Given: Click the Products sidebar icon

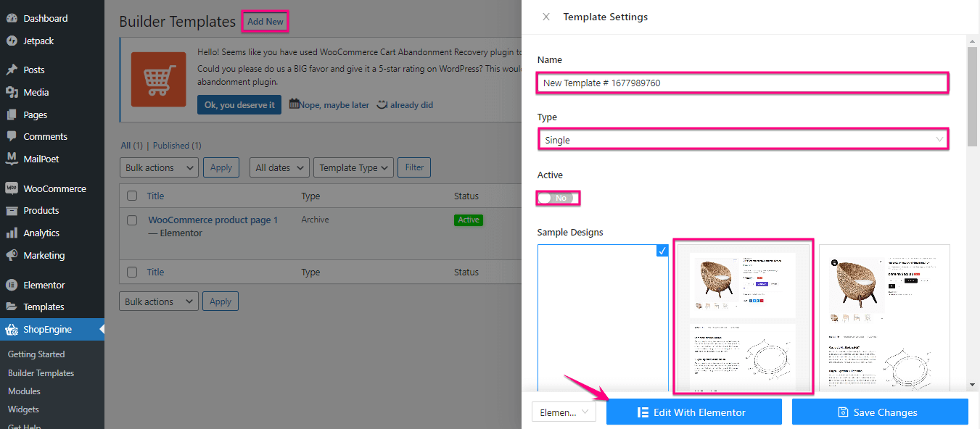Looking at the screenshot, I should pyautogui.click(x=12, y=210).
